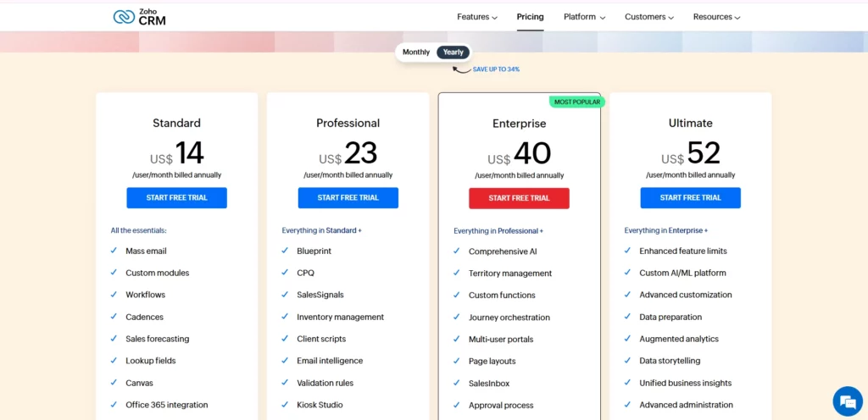The height and width of the screenshot is (420, 868).
Task: Open the Zoho CRM logo home link
Action: [x=140, y=17]
